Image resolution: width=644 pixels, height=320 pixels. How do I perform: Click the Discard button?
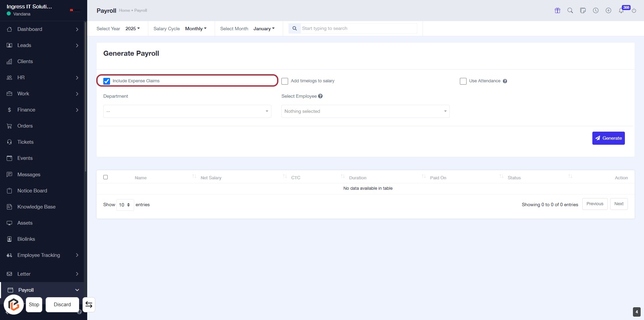click(x=62, y=305)
